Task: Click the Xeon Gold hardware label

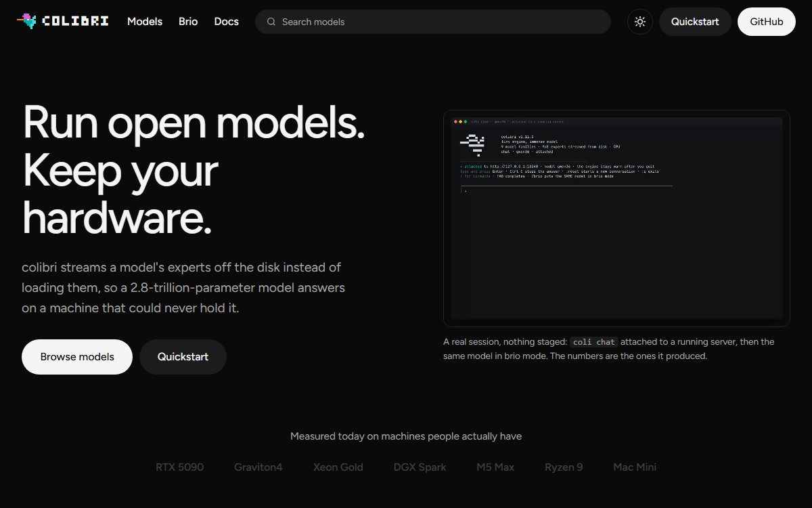Action: (338, 467)
